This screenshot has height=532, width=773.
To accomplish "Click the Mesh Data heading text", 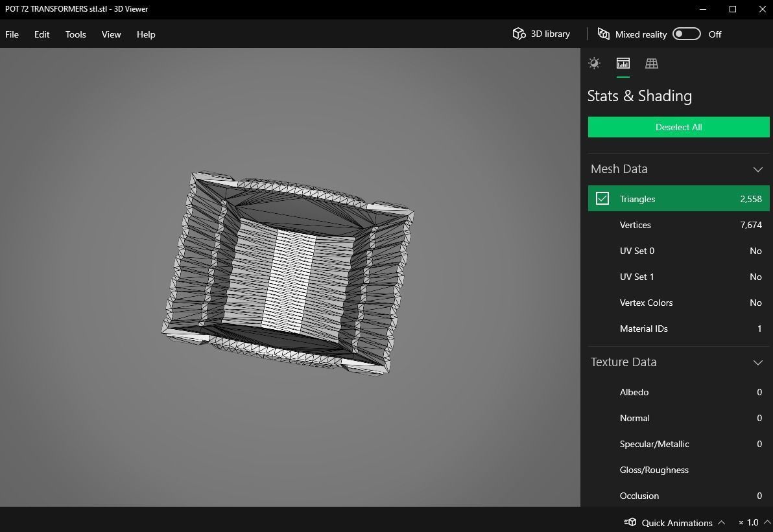I will coord(619,169).
